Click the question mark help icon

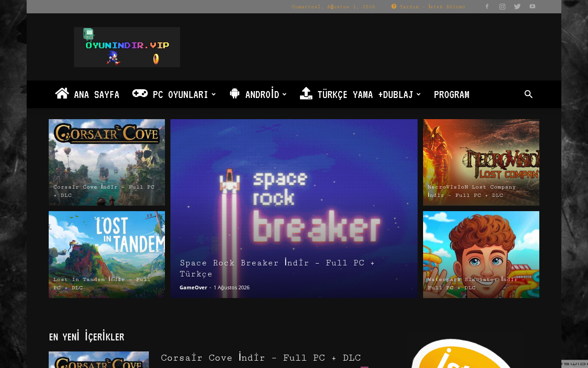394,6
